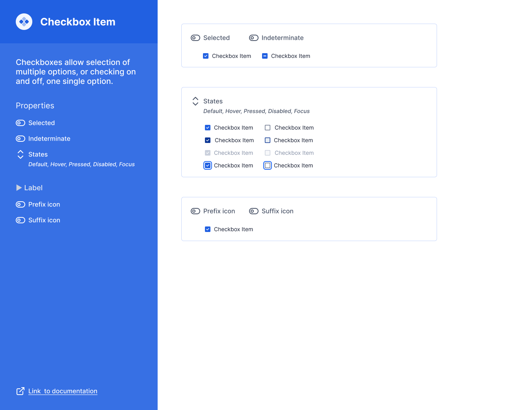The image size is (532, 410).
Task: Click the indeterminate Checkbox Item in the top card
Action: (x=265, y=56)
